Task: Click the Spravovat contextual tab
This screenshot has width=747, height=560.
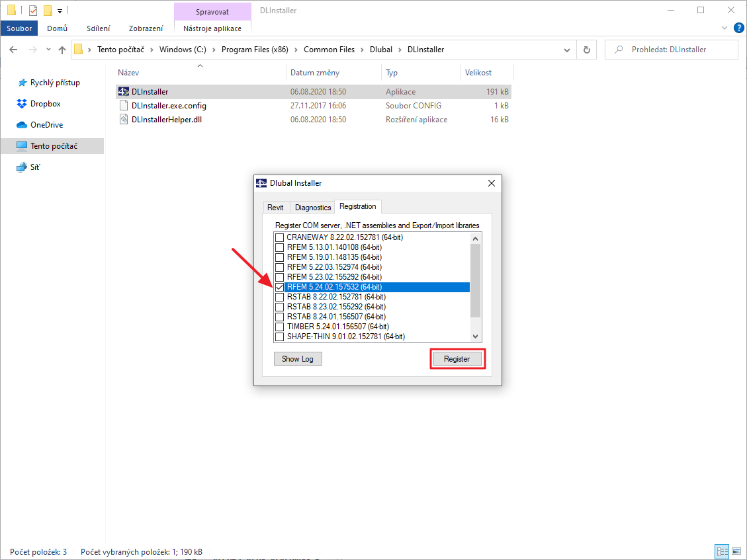Action: point(212,11)
